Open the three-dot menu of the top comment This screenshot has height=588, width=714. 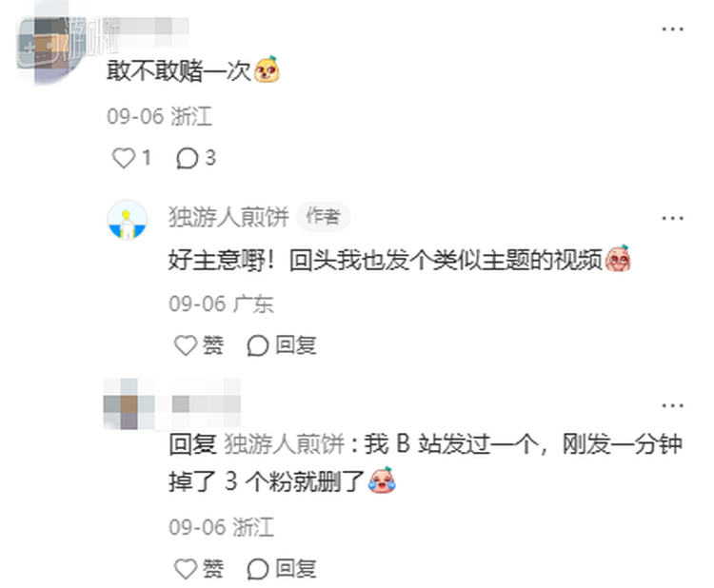point(672,29)
